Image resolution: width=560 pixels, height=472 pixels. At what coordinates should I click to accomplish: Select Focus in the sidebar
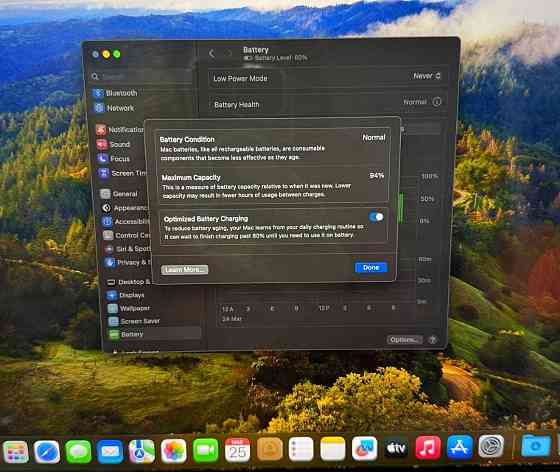[x=114, y=159]
